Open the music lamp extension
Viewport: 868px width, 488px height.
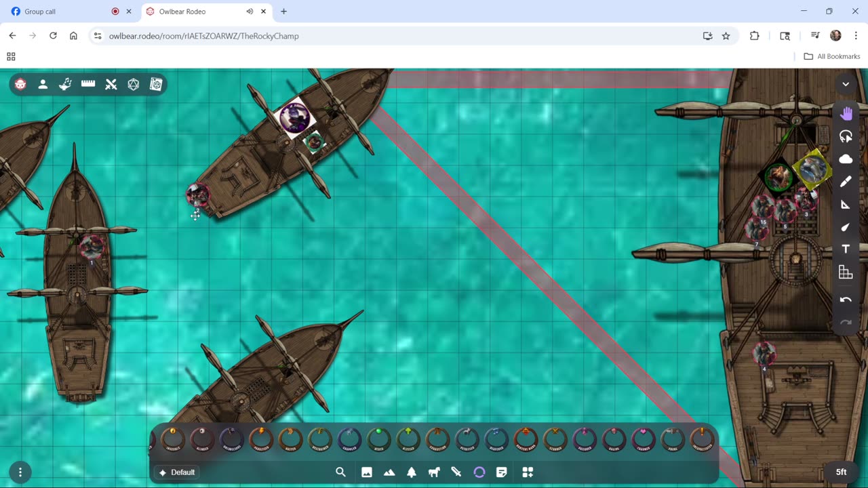click(x=65, y=84)
